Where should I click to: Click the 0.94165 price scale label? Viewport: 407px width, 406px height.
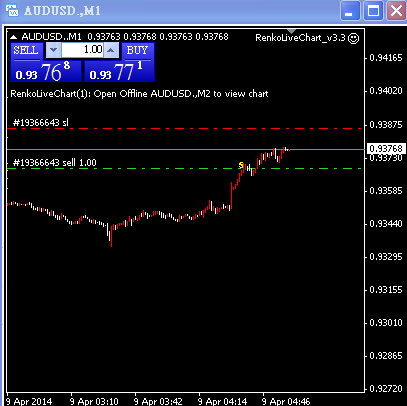pyautogui.click(x=386, y=58)
